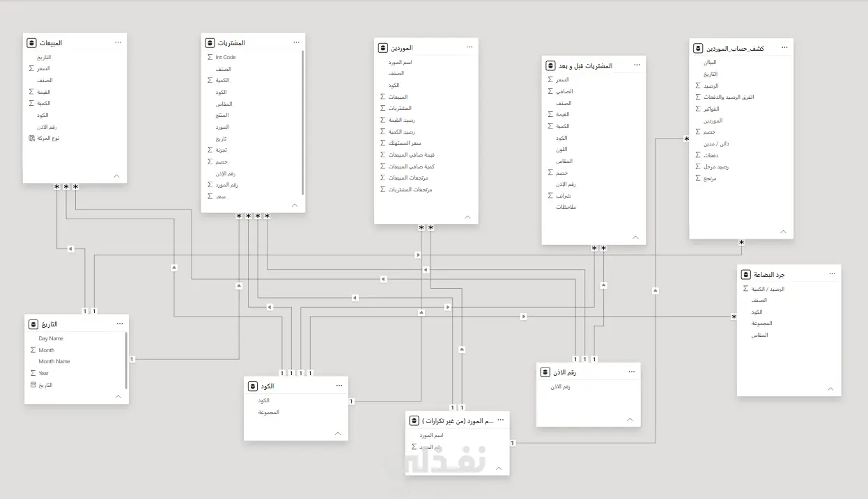Click the المشتريات table vertical scrollbar

(303, 124)
